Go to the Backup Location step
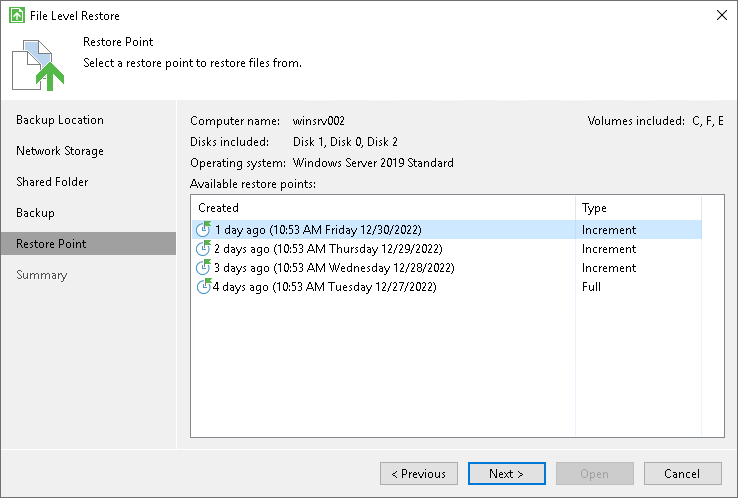This screenshot has width=738, height=498. (x=60, y=120)
